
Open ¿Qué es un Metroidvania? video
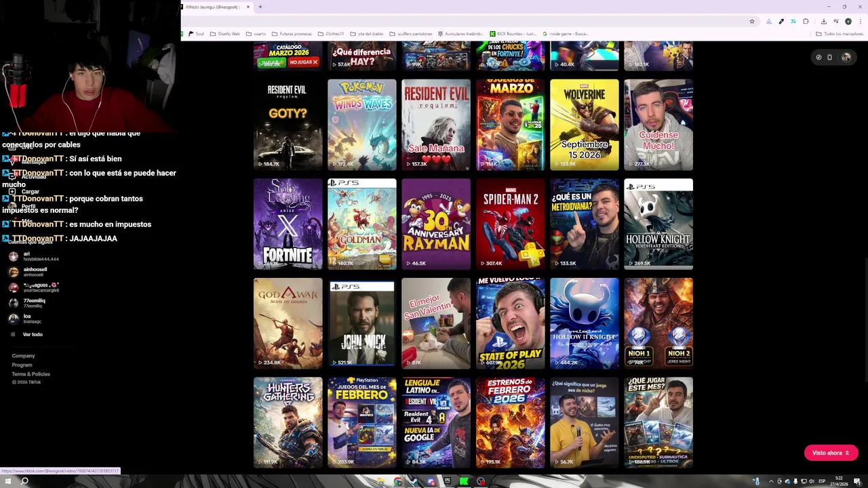585,224
